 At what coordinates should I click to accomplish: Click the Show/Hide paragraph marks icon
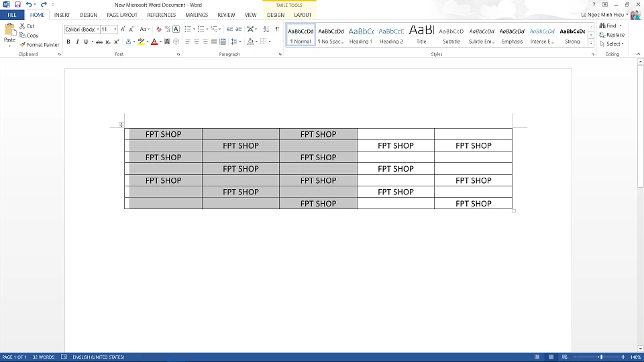277,29
